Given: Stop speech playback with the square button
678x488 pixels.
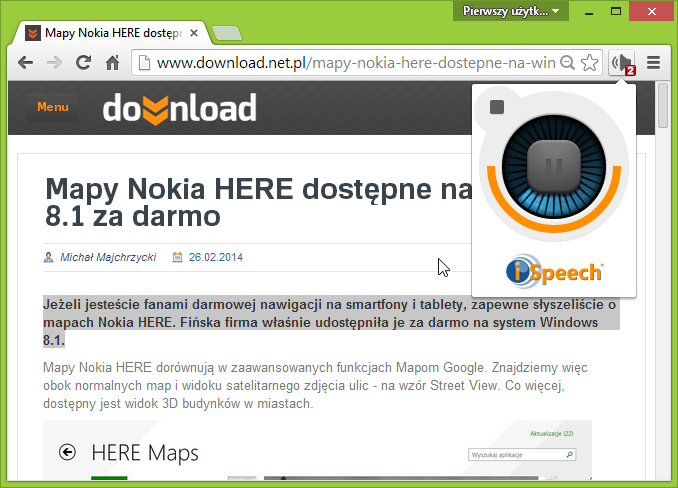Looking at the screenshot, I should click(497, 107).
